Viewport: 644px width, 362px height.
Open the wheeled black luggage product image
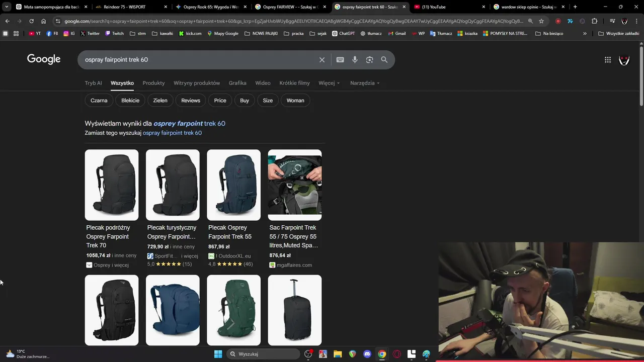coord(295,310)
